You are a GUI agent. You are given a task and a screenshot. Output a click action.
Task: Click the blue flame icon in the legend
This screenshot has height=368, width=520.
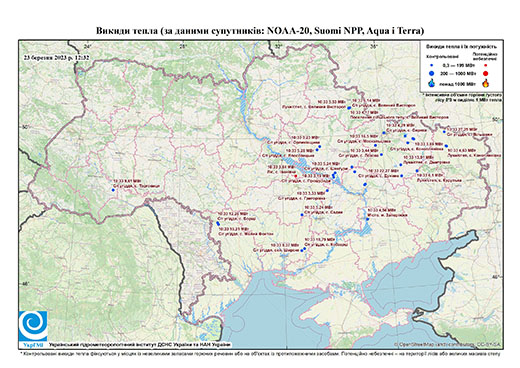(432, 83)
